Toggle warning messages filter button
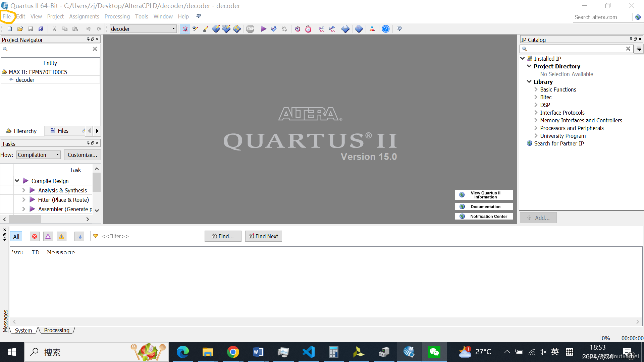This screenshot has height=362, width=644. pos(61,236)
